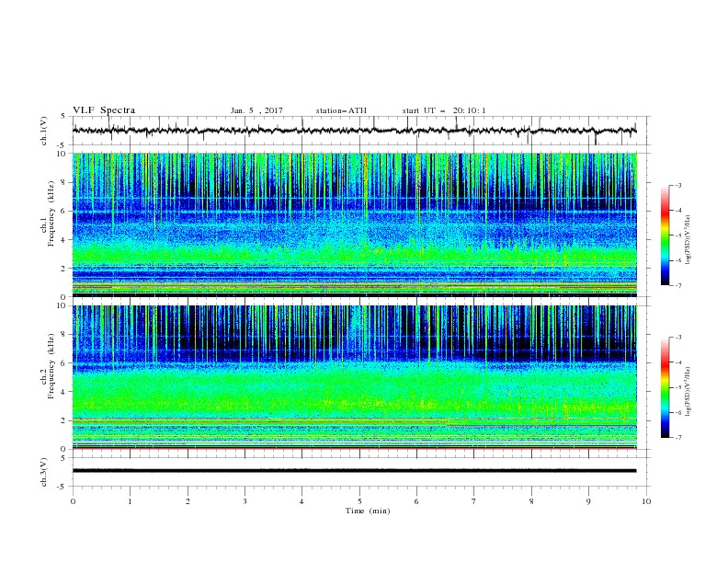Viewport: 728px width, 563px height.
Task: Click the ch.3 voltage waveform trace
Action: (354, 471)
